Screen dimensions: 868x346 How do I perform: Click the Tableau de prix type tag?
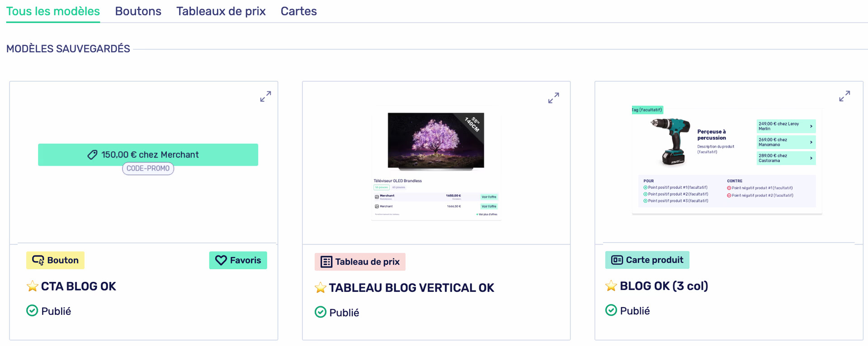coord(360,262)
